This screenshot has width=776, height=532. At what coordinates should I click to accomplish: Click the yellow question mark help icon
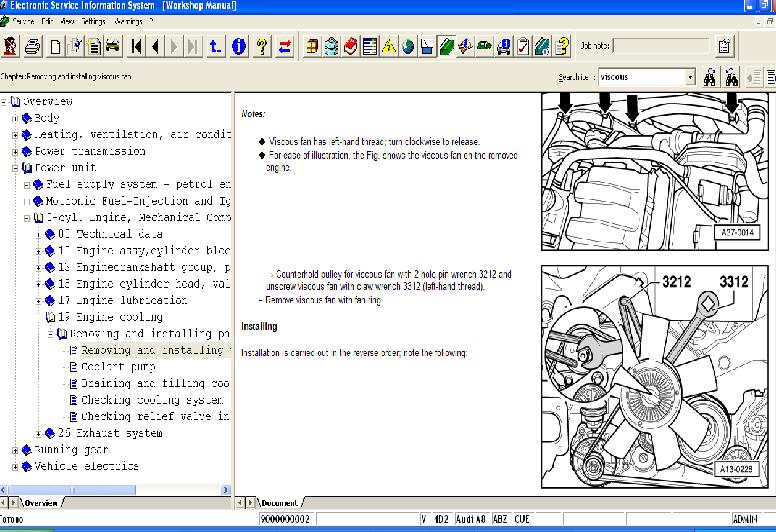262,46
